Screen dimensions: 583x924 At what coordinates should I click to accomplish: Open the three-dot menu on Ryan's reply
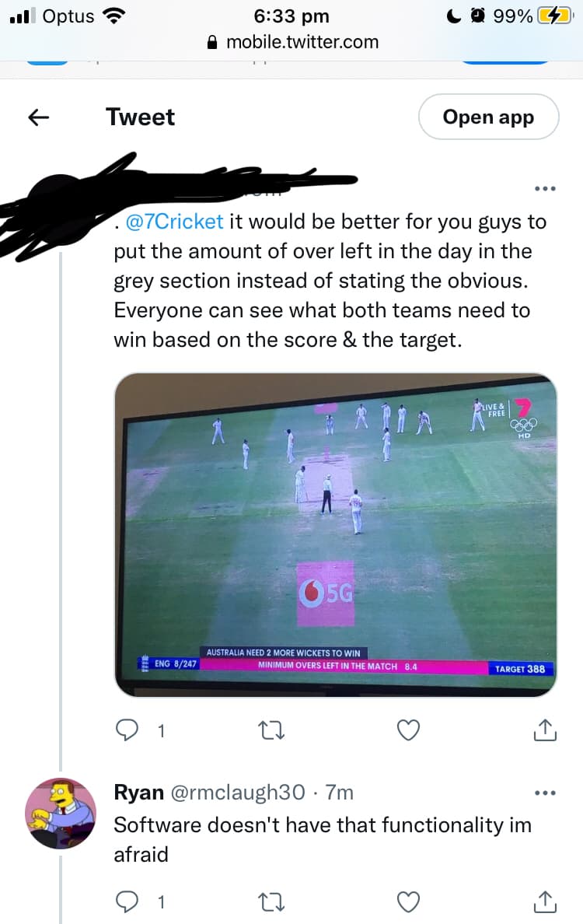[x=545, y=793]
